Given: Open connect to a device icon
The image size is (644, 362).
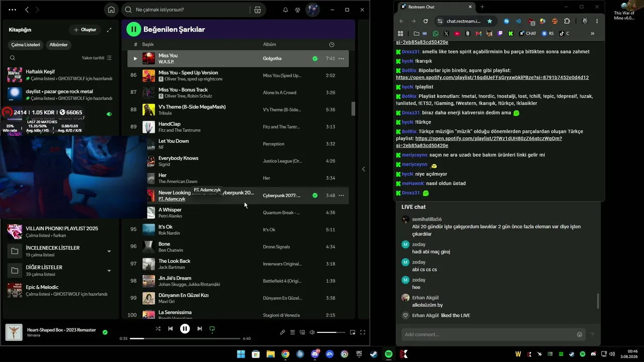Looking at the screenshot, I should (x=302, y=332).
